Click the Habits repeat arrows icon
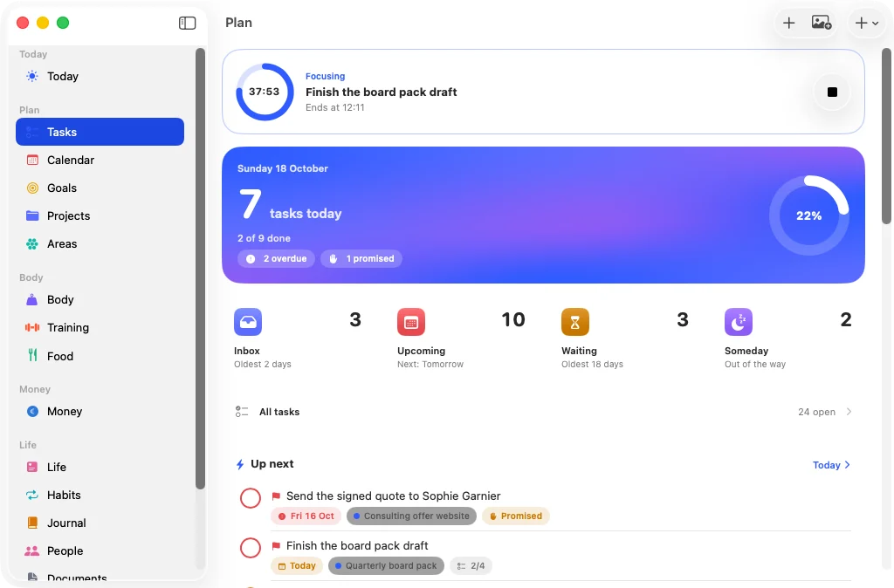 [x=32, y=496]
